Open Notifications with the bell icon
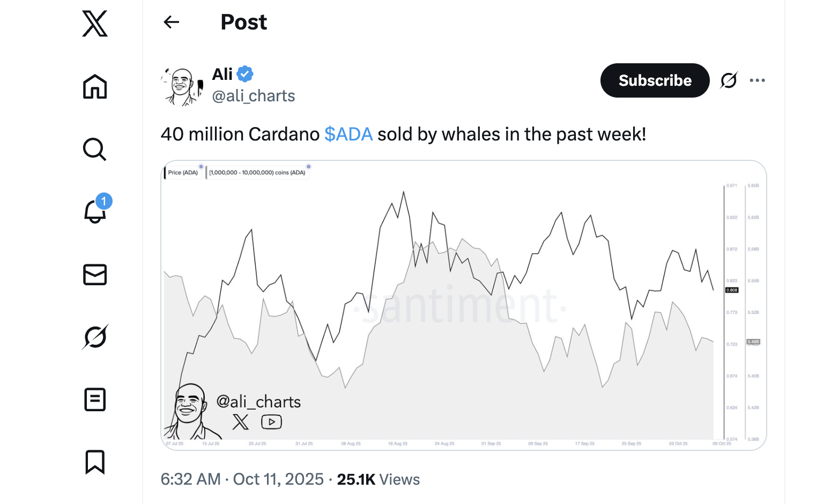The width and height of the screenshot is (831, 504). [x=95, y=212]
